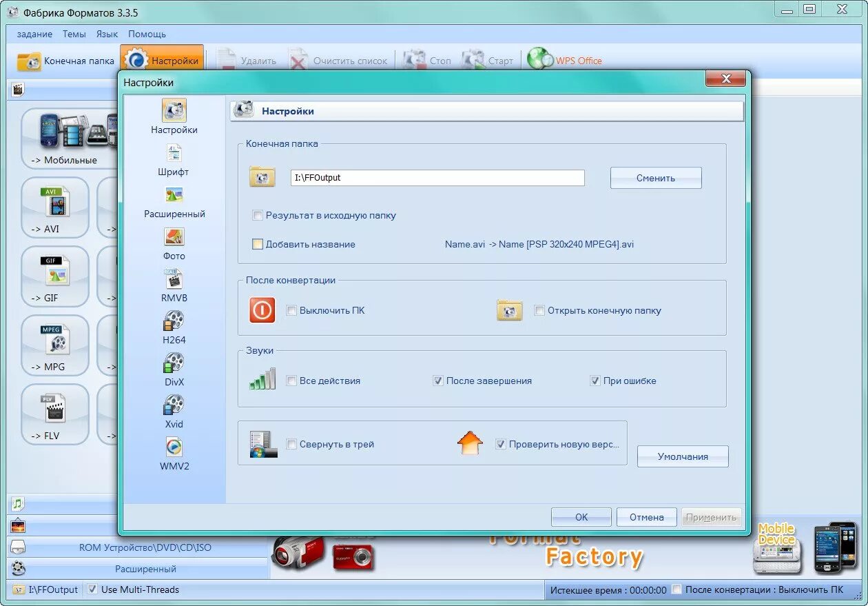This screenshot has height=606, width=868.
Task: Check the Добавить название checkbox
Action: click(x=257, y=244)
